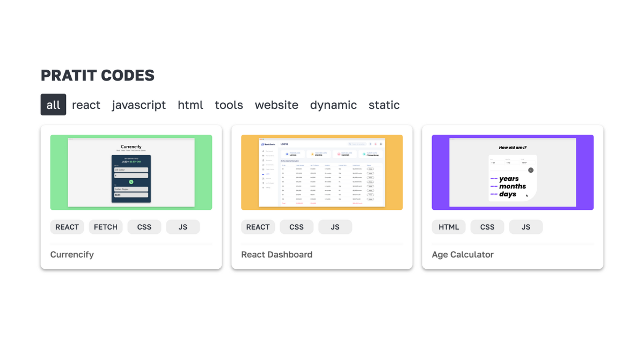Choose the 'html' filter tab
Image resolution: width=644 pixels, height=338 pixels.
(191, 105)
